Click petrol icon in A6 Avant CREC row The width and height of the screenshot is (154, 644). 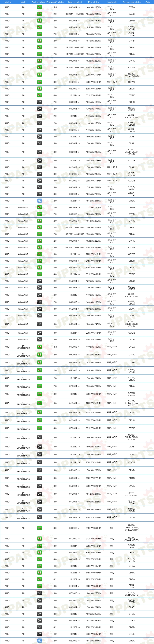(40, 261)
